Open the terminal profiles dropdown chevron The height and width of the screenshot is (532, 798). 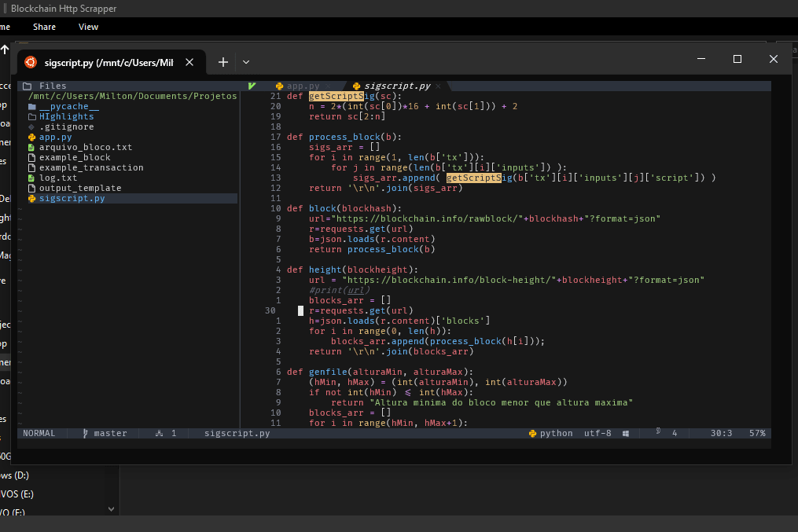(246, 62)
